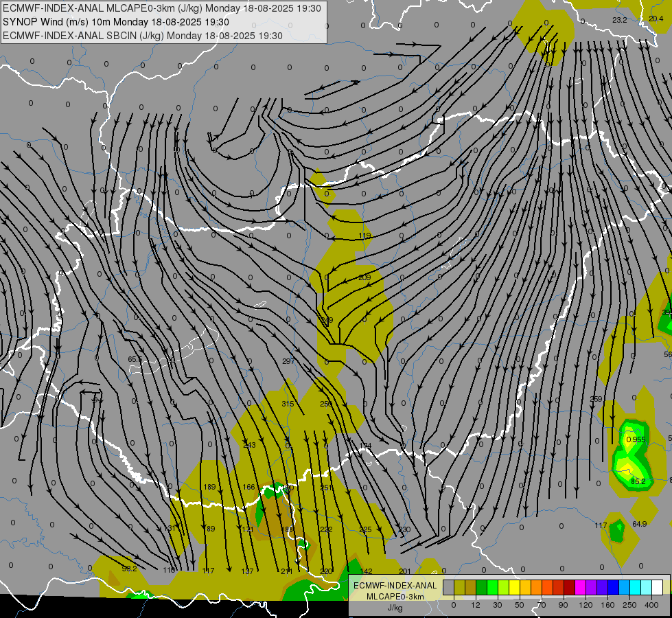
Task: Click legend tick label 90
Action: tap(563, 605)
